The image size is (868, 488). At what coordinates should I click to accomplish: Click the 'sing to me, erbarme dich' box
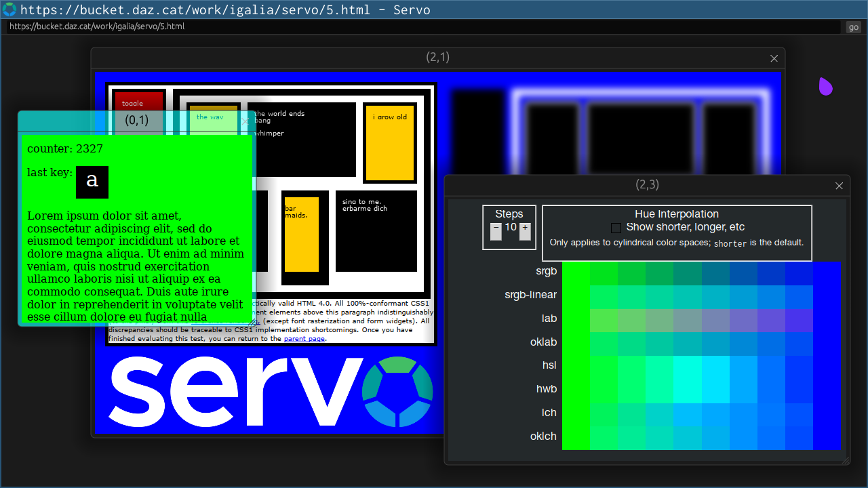(376, 230)
